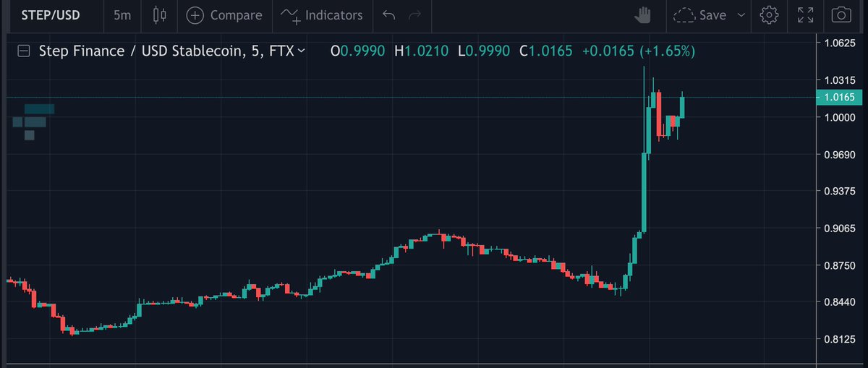The image size is (868, 368).
Task: Open candlestick chart style selector
Action: coord(160,14)
